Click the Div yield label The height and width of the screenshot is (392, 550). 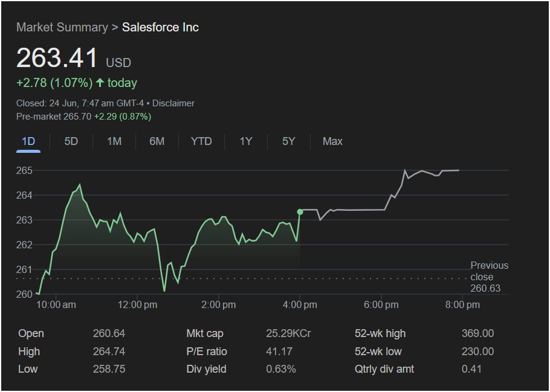[206, 369]
